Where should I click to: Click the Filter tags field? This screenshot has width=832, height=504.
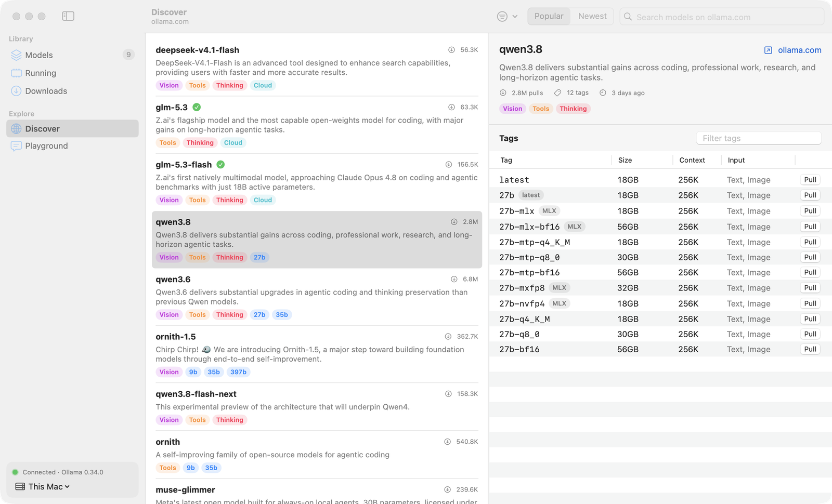[759, 138]
